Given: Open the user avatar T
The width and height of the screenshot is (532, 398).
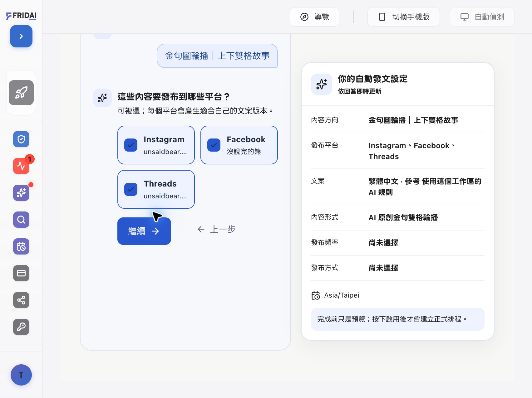Looking at the screenshot, I should pos(21,375).
